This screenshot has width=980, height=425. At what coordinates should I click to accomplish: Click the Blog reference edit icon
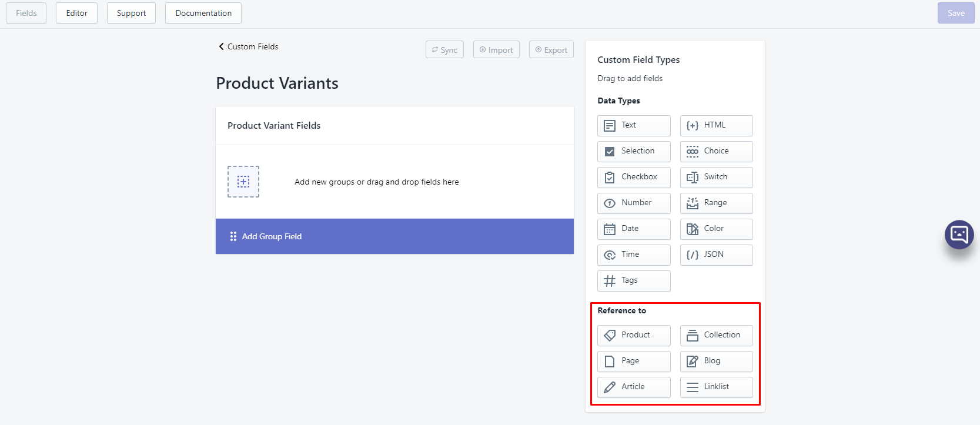[693, 362]
